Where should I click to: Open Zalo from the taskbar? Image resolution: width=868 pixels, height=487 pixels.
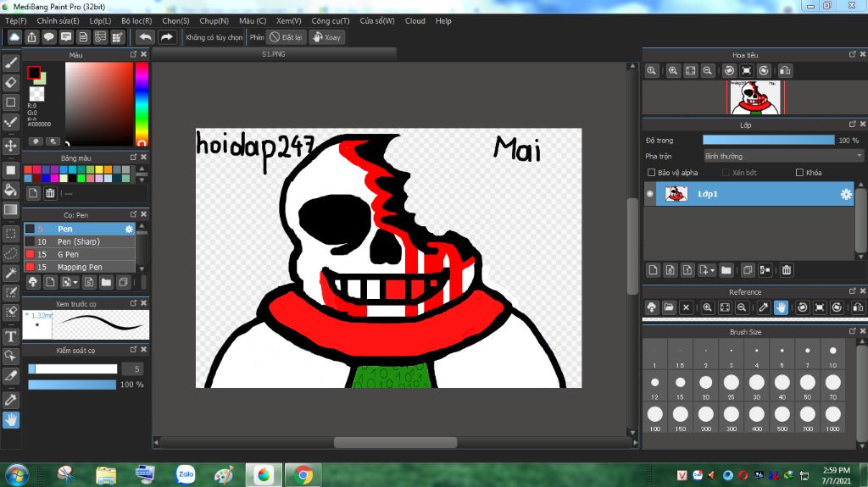pyautogui.click(x=186, y=474)
